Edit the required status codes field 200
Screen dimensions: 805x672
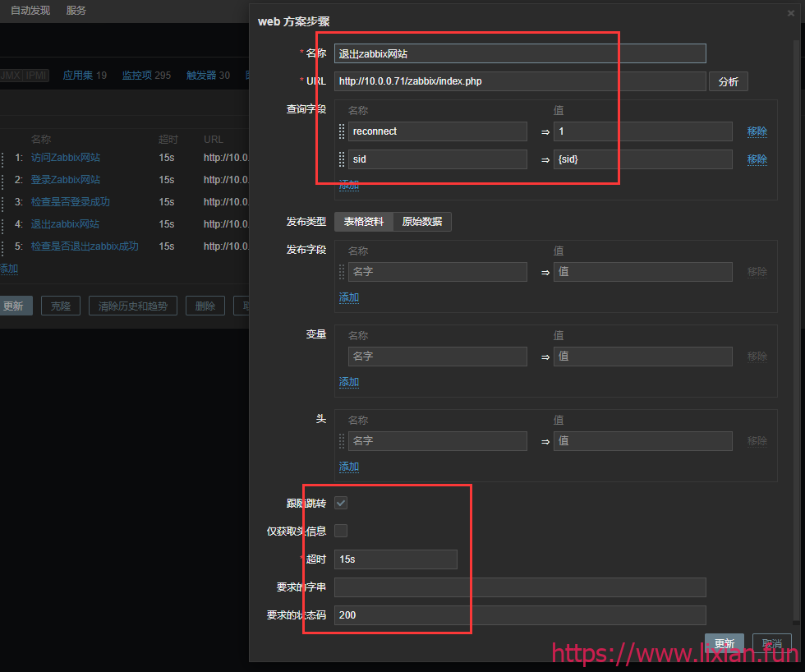(x=520, y=615)
